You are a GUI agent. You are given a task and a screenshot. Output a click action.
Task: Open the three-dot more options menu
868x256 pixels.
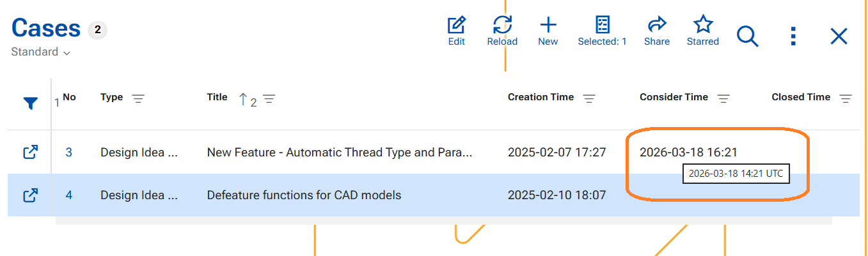point(793,36)
